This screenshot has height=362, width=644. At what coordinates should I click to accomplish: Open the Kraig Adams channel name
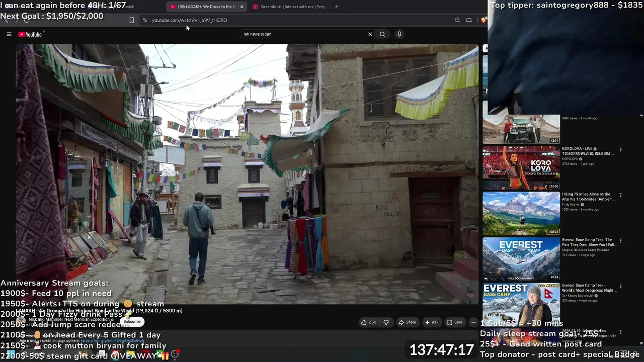(x=571, y=205)
